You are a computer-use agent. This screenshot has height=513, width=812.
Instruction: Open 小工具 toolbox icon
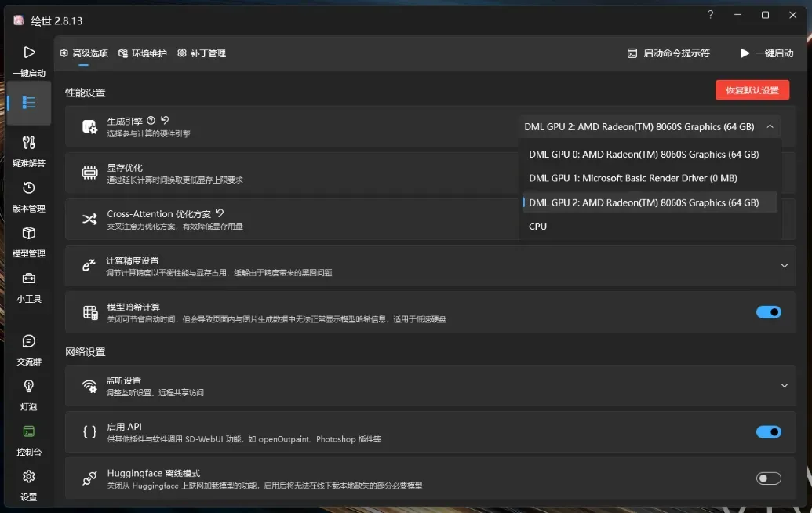[x=29, y=278]
